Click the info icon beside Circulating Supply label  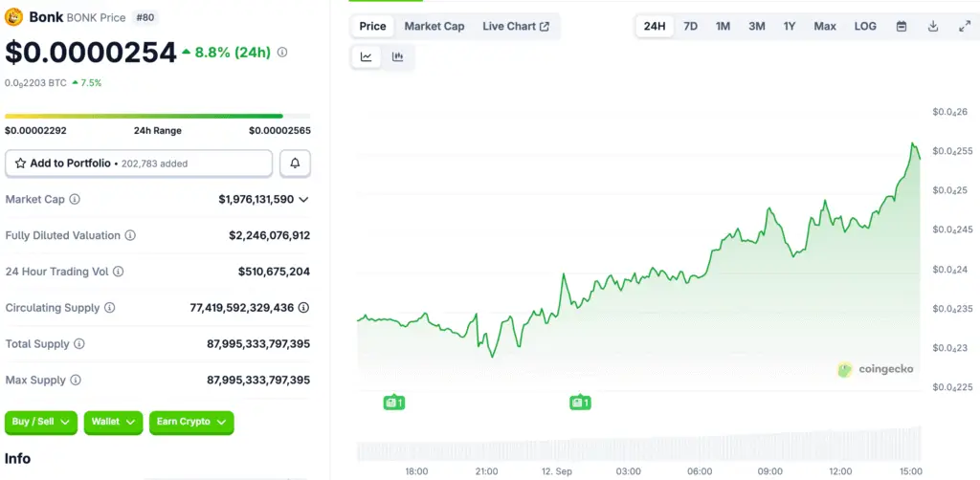point(109,308)
